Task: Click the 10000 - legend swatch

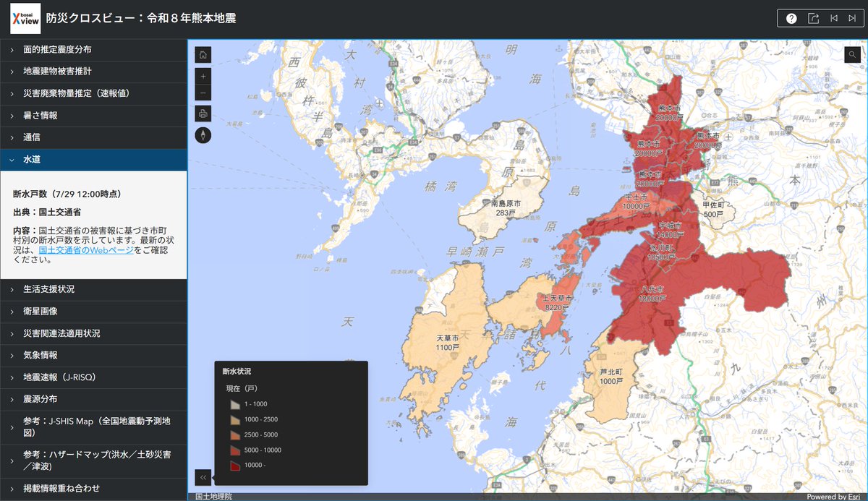Action: 234,466
